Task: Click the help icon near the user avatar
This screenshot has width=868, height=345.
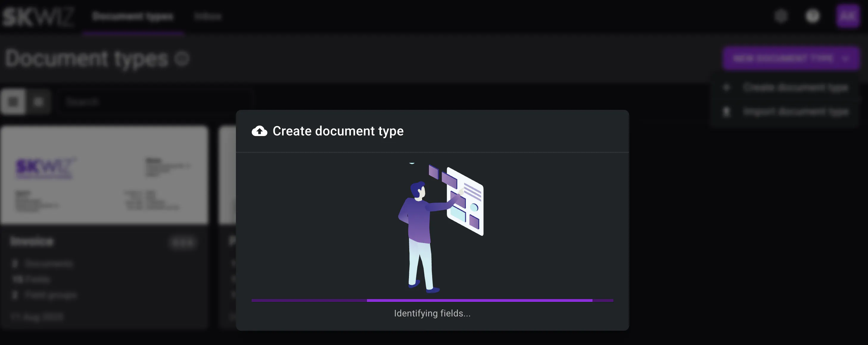Action: click(x=812, y=16)
